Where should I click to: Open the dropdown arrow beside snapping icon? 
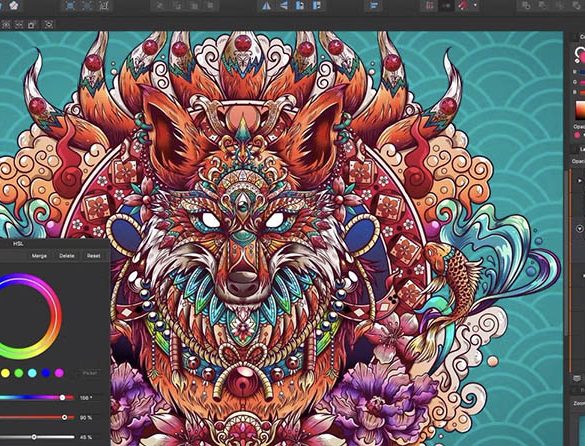475,6
